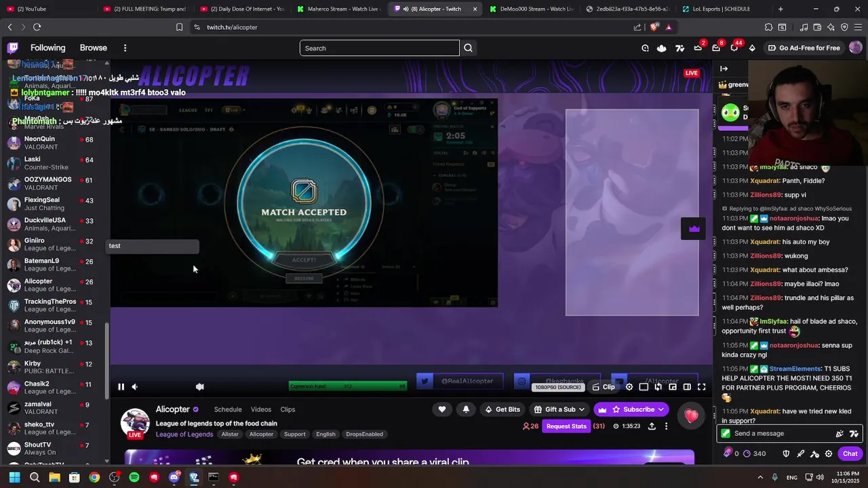Open the browser hamburger menu
This screenshot has height=488, width=868.
click(858, 27)
